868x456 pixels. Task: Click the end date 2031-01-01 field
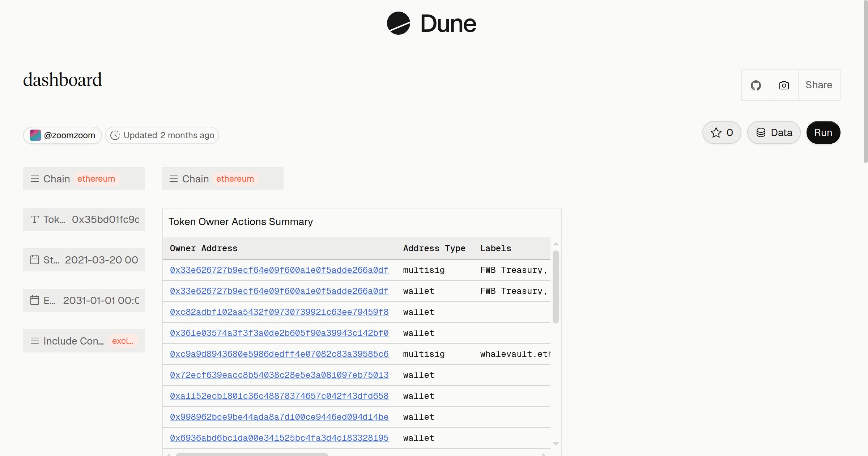point(84,300)
